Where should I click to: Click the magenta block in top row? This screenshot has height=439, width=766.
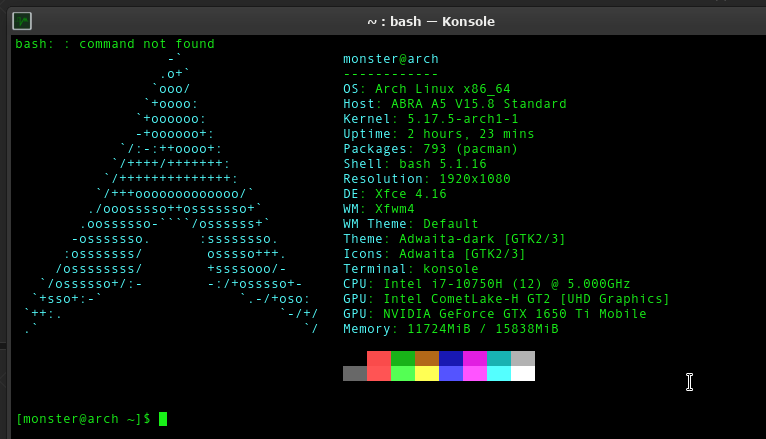pos(474,358)
